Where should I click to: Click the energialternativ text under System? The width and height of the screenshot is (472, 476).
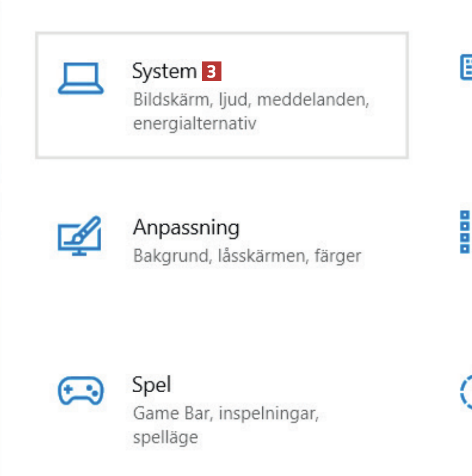tap(194, 123)
